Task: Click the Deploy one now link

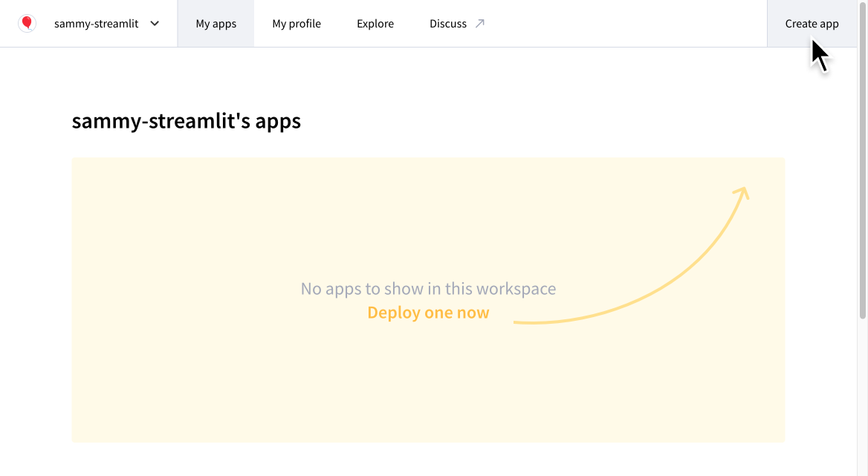Action: point(428,312)
